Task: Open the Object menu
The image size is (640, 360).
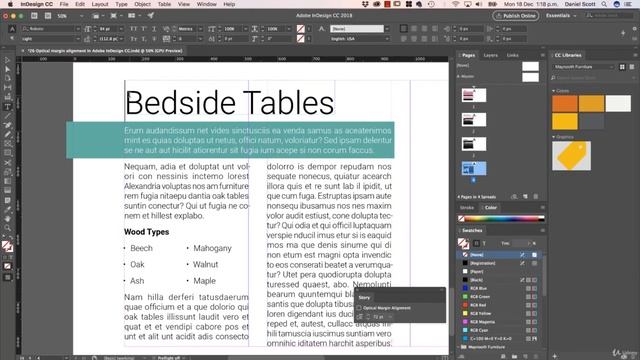Action: (x=142, y=4)
